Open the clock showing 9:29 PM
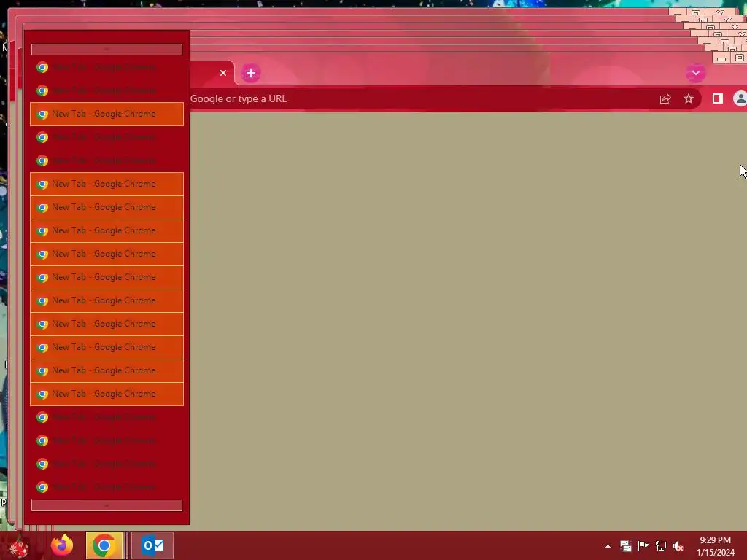Screen dimensions: 747x560 click(715, 546)
